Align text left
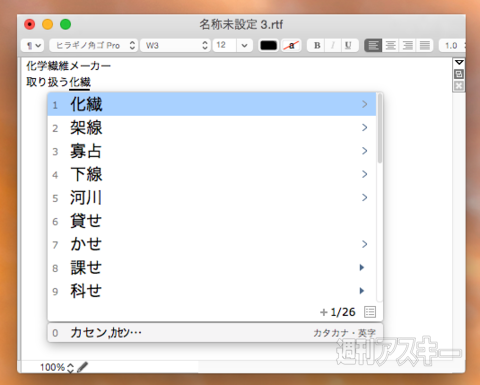 (373, 45)
